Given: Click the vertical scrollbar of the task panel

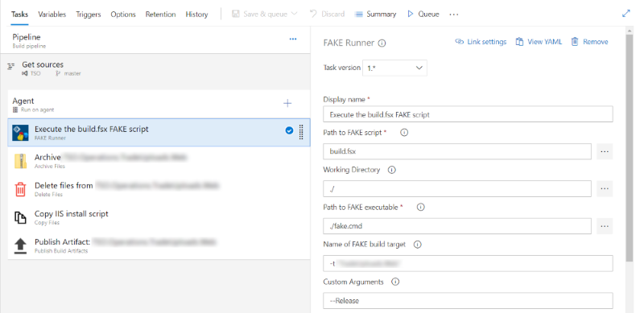Looking at the screenshot, I should [x=630, y=148].
